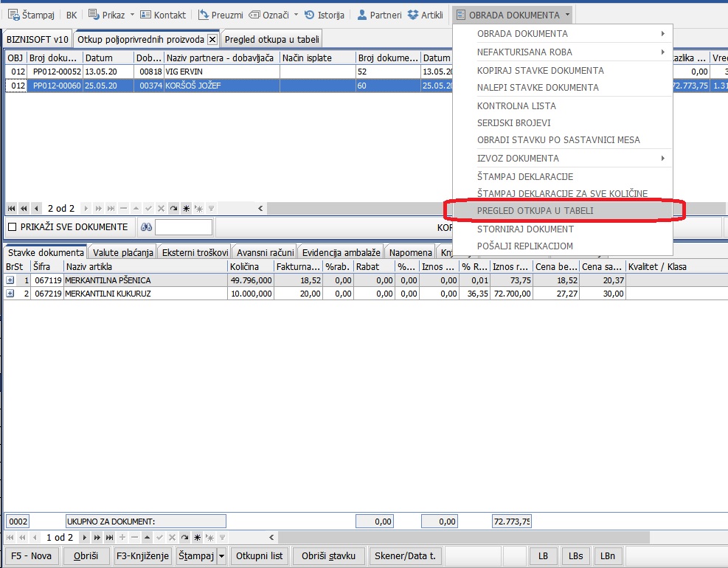Choose ŠTAMPAJ DEKLARACIJE menu entry
728x568 pixels.
point(563,177)
